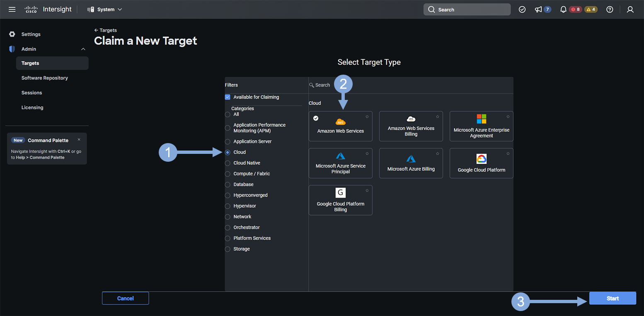Image resolution: width=644 pixels, height=316 pixels.
Task: Click the Google Cloud logo icon
Action: pos(482,159)
